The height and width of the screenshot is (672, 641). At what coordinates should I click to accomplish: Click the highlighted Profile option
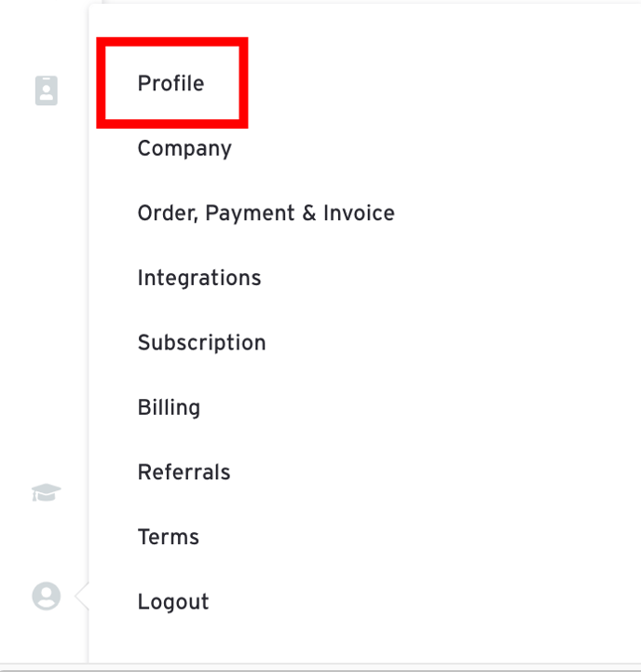tap(170, 83)
